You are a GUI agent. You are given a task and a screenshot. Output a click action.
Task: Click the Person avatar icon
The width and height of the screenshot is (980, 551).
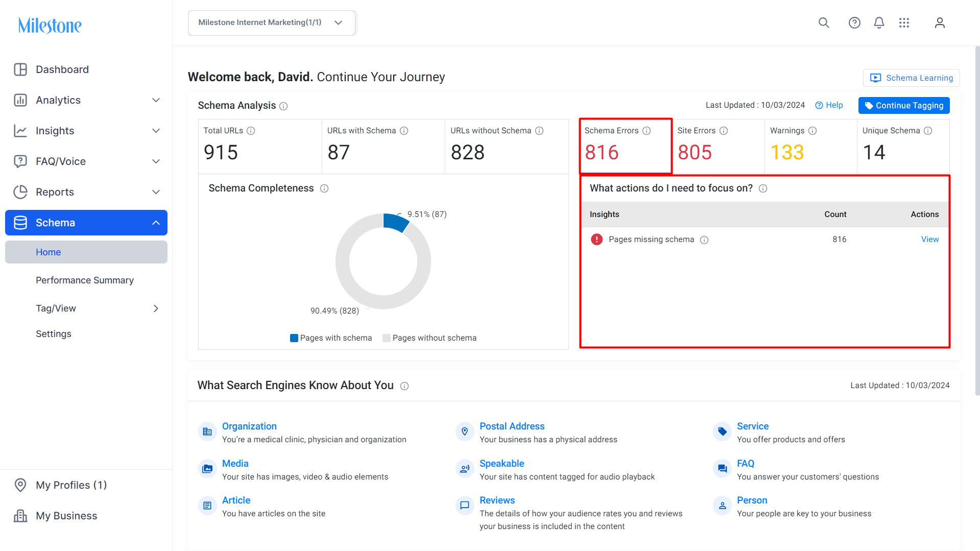tap(722, 506)
